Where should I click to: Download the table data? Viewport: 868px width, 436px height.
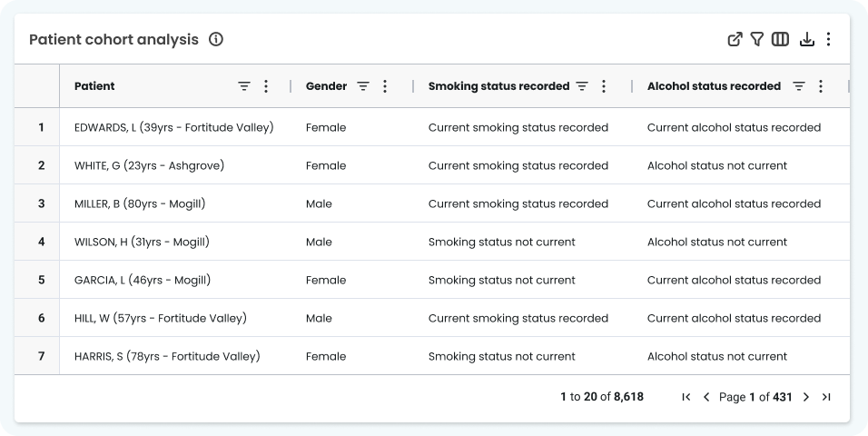coord(807,39)
